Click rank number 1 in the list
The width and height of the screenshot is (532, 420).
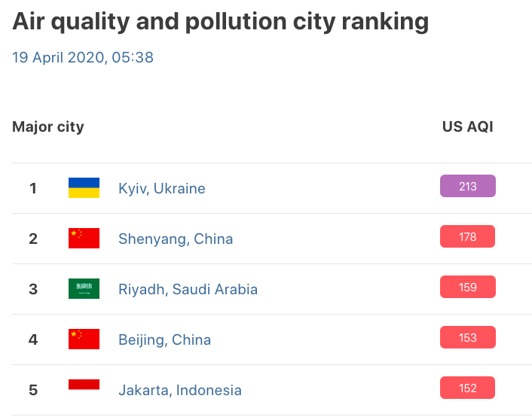coord(33,188)
